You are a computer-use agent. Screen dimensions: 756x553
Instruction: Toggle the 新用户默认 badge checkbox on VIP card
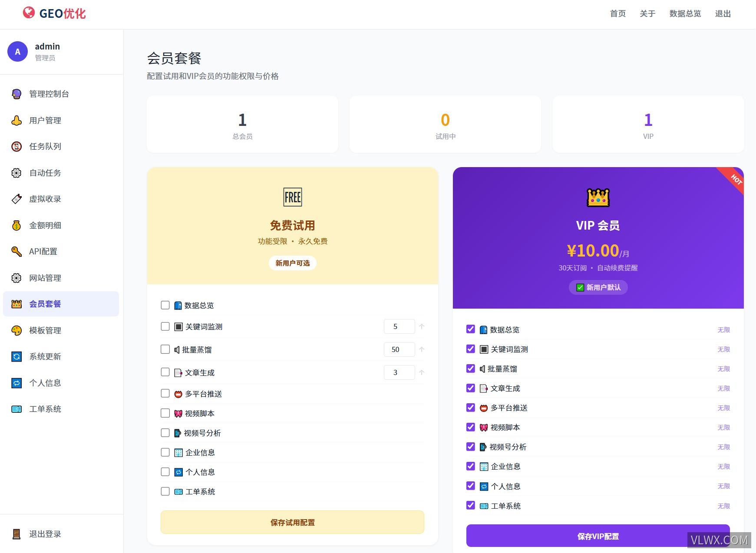pyautogui.click(x=580, y=287)
